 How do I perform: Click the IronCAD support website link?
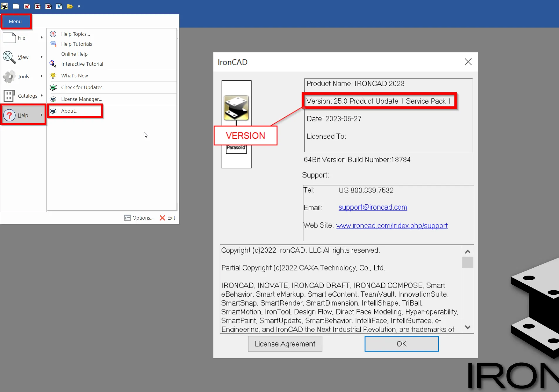[392, 225]
